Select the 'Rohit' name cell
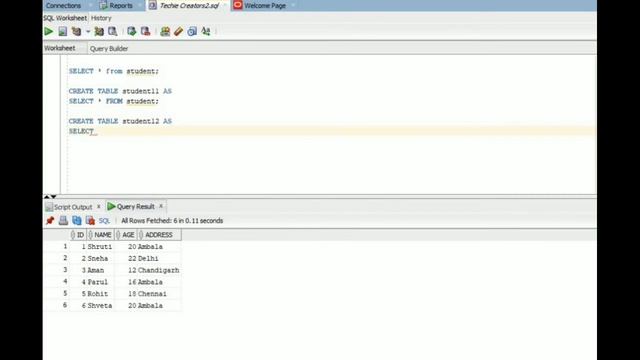This screenshot has height=360, width=640. [100, 294]
